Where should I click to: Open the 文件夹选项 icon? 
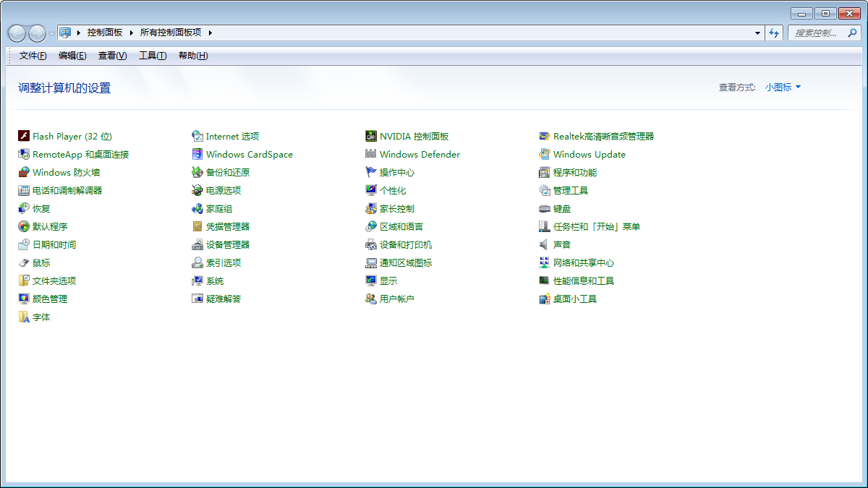click(x=24, y=281)
